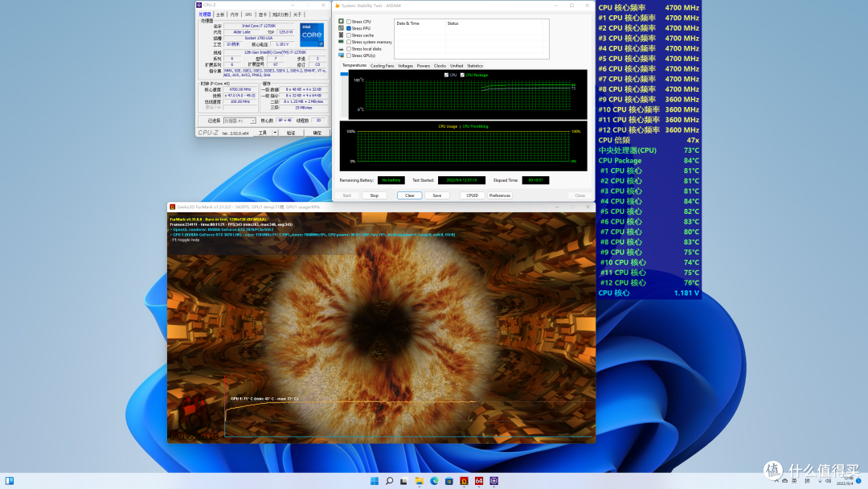Switch to the Cooling Fans tab
The width and height of the screenshot is (868, 489).
tap(382, 66)
